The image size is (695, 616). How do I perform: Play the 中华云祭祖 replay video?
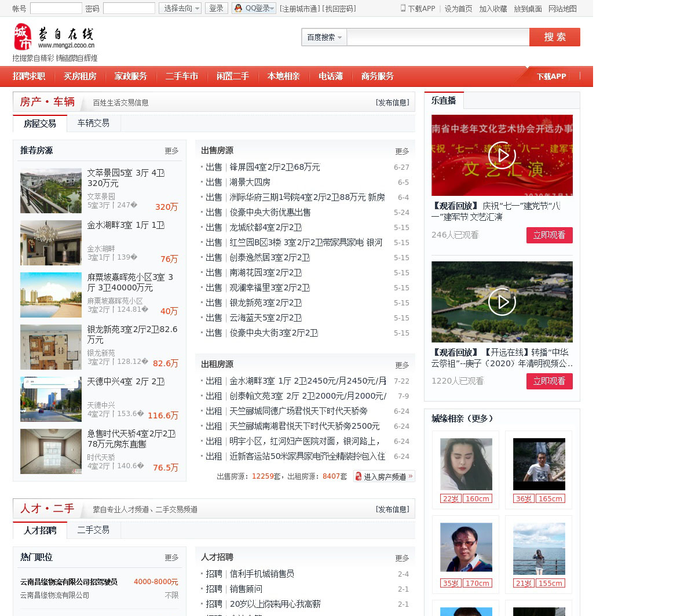(x=502, y=302)
